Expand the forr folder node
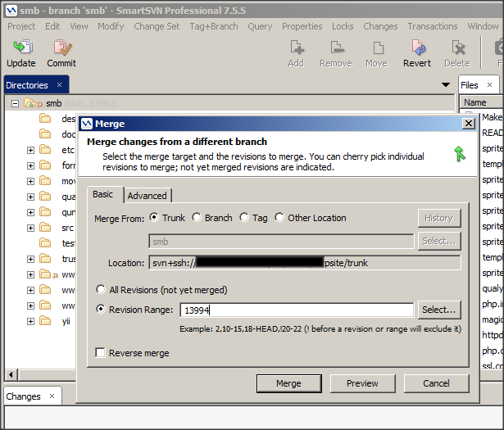 [30, 165]
